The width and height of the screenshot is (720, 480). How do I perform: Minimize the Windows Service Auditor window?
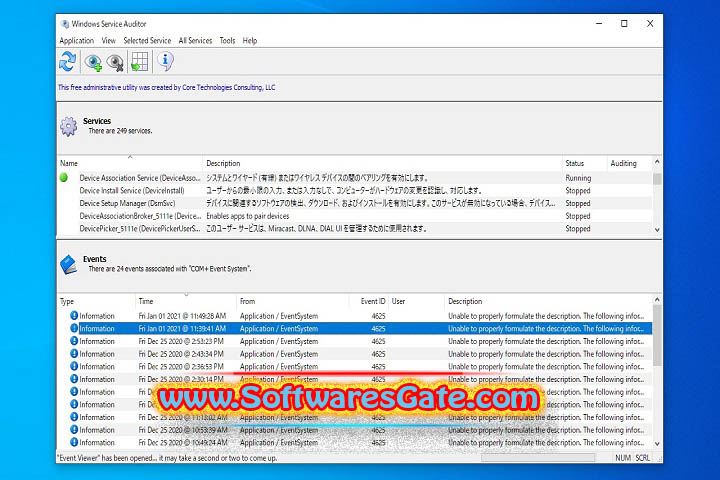click(599, 24)
